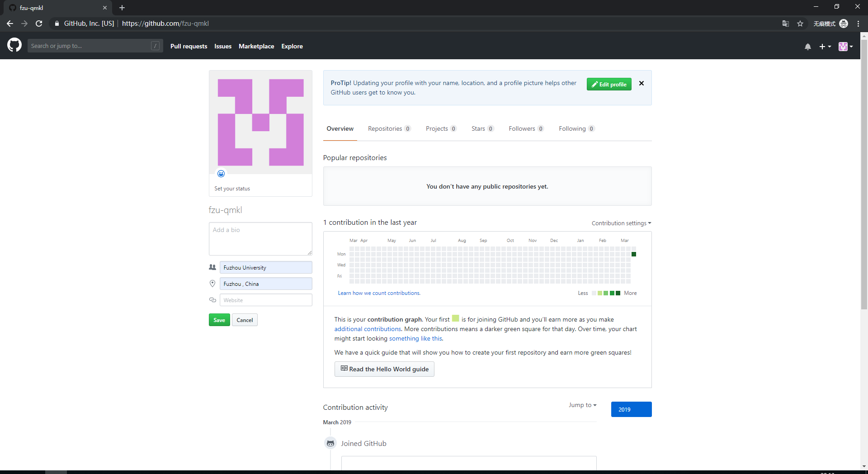This screenshot has height=474, width=868.
Task: Open the user avatar menu in header
Action: click(845, 47)
